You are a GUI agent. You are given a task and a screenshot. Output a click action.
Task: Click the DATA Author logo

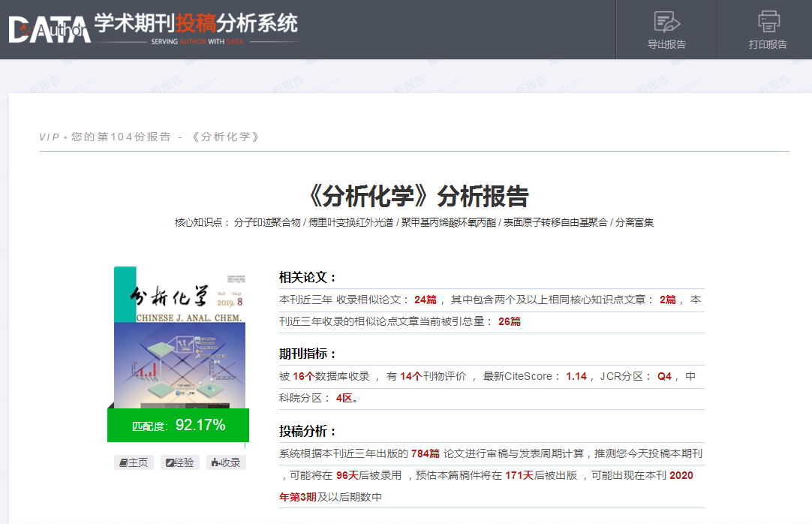click(50, 29)
